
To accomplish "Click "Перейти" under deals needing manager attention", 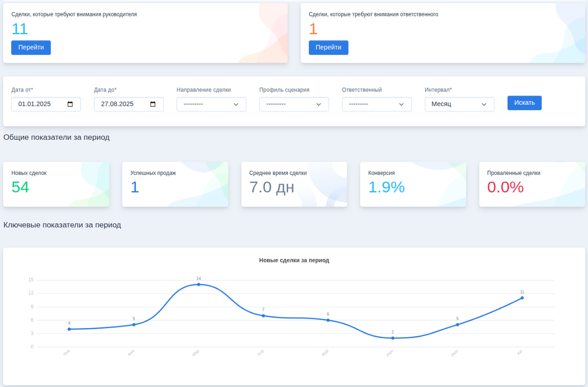I will click(x=31, y=48).
